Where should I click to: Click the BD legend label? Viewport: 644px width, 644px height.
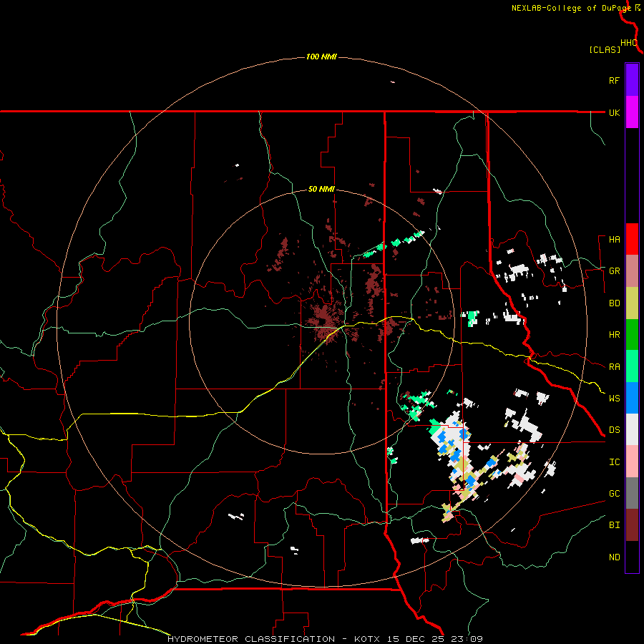614,303
